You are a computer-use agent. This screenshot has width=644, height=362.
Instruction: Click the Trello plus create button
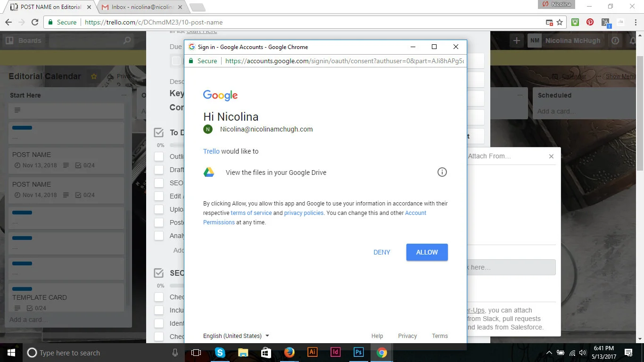(517, 41)
